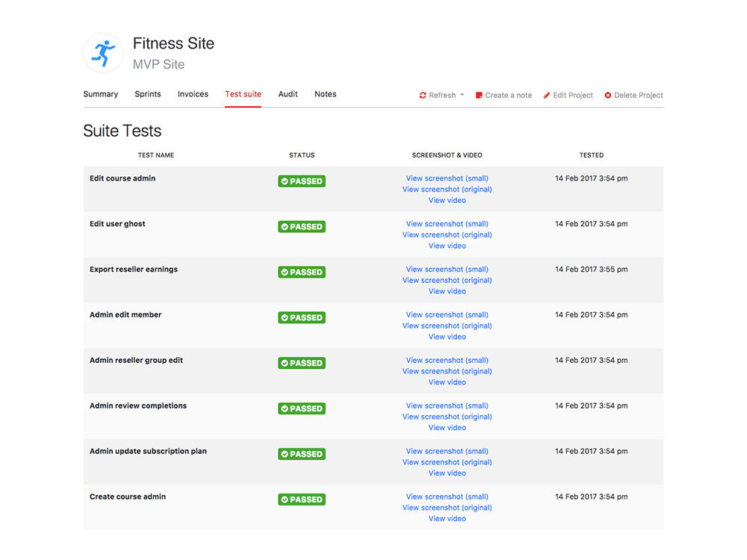Screen dimensions: 747x560
Task: View video for Export reseller earnings
Action: 447,291
